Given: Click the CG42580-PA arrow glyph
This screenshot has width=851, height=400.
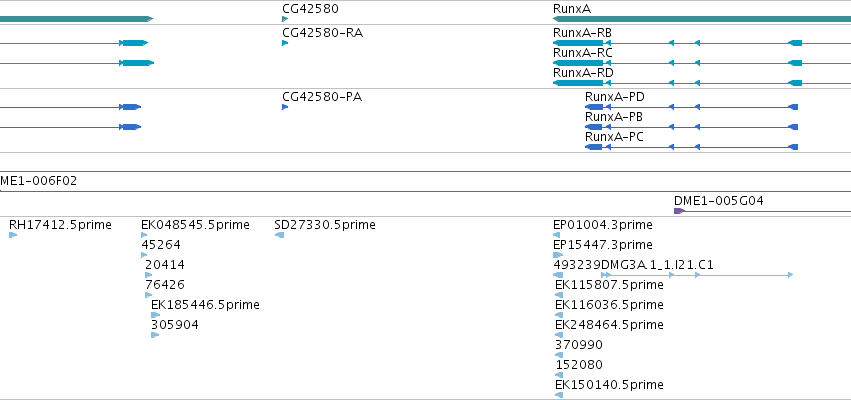Looking at the screenshot, I should coord(285,107).
